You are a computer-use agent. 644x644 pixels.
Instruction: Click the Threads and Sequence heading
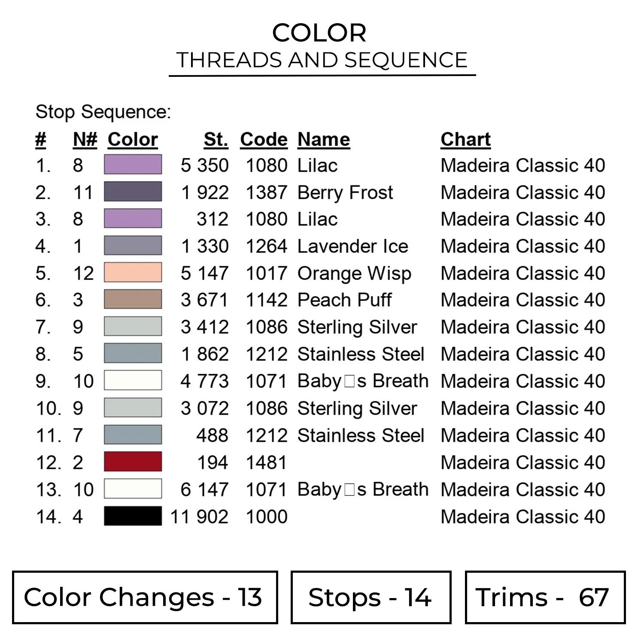pyautogui.click(x=322, y=60)
